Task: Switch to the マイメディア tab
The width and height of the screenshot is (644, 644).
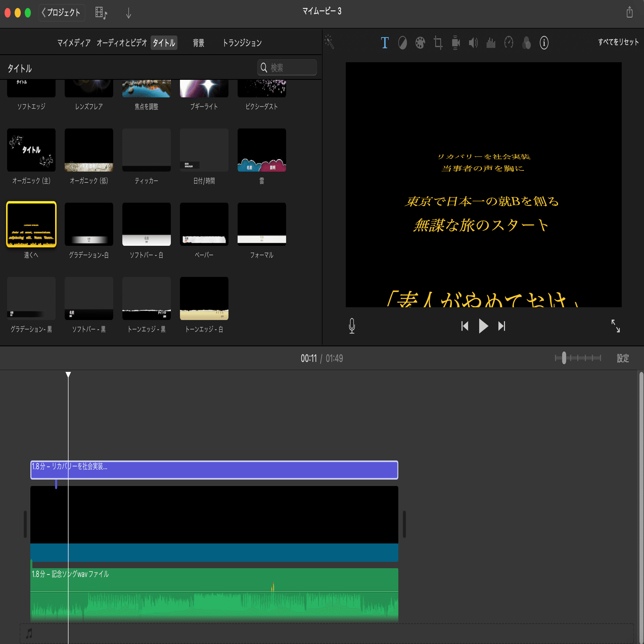Action: (74, 43)
